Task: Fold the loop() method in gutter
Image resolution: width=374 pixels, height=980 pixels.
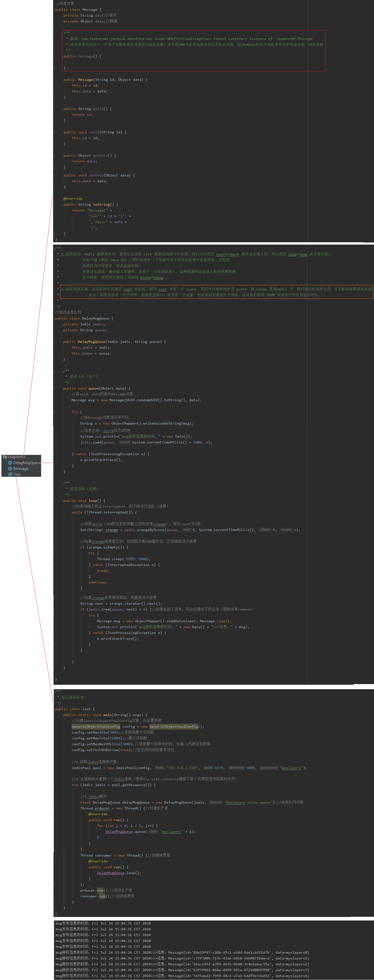Action: tap(54, 501)
